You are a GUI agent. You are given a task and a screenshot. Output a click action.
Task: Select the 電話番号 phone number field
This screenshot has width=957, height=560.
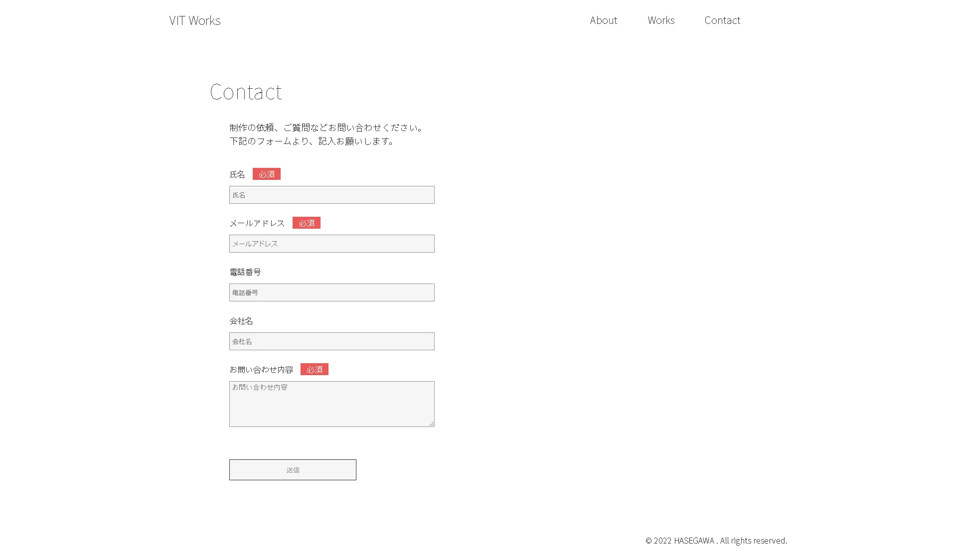[x=331, y=292]
